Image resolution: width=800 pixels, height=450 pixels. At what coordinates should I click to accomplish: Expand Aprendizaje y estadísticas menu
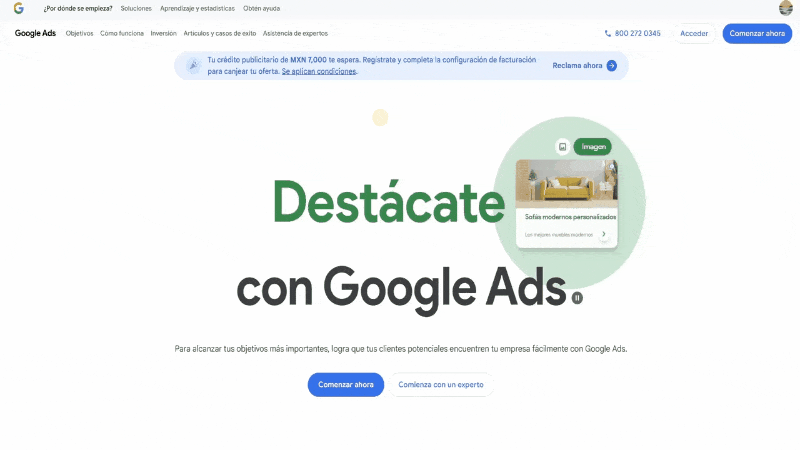pyautogui.click(x=197, y=8)
